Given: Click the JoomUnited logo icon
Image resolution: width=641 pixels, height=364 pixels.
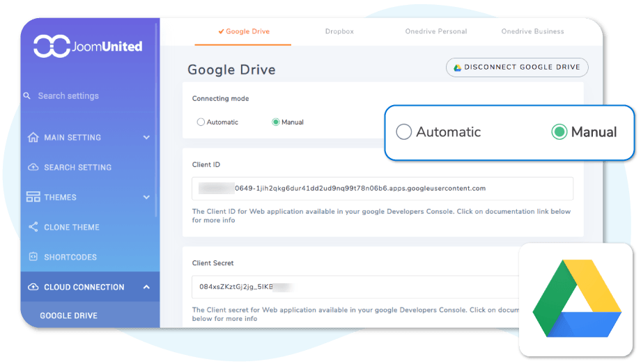Looking at the screenshot, I should click(x=52, y=47).
